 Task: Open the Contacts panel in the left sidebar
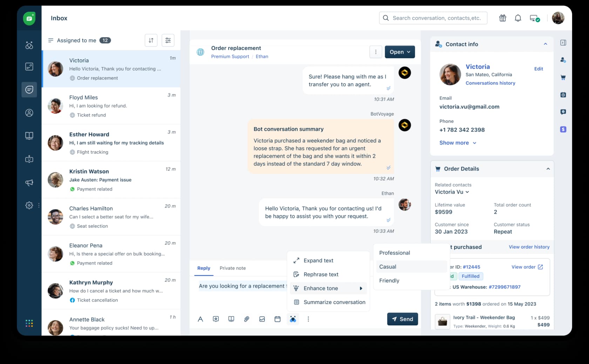[29, 113]
